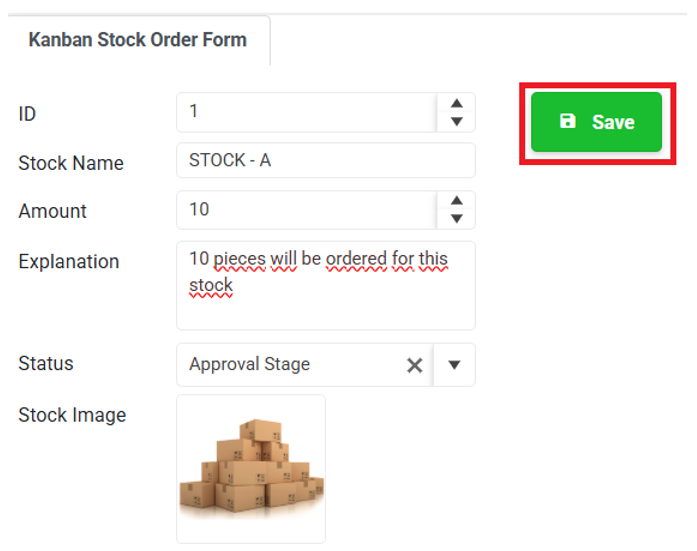697x551 pixels.
Task: Click the Stock Name label
Action: (x=71, y=163)
